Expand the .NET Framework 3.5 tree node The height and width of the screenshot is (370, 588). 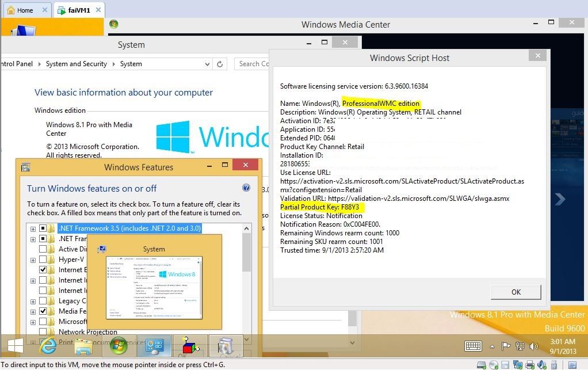[33, 229]
